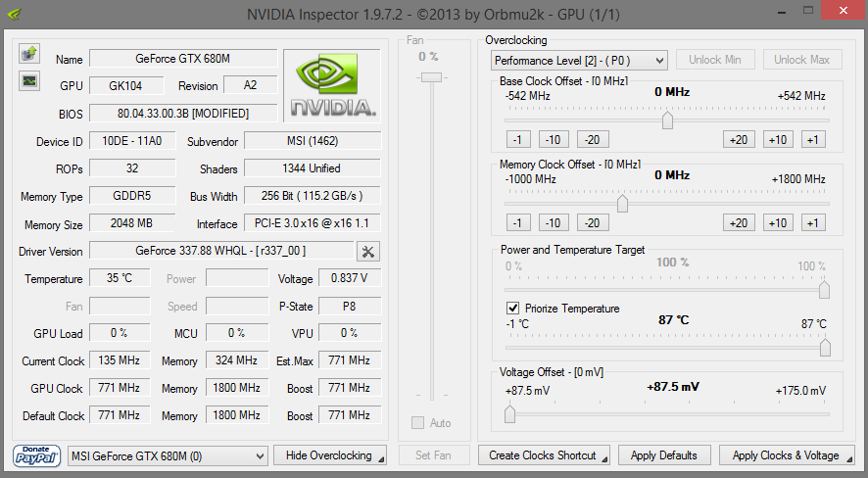Click the NVIDIA logo image
This screenshot has width=868, height=478.
(331, 85)
